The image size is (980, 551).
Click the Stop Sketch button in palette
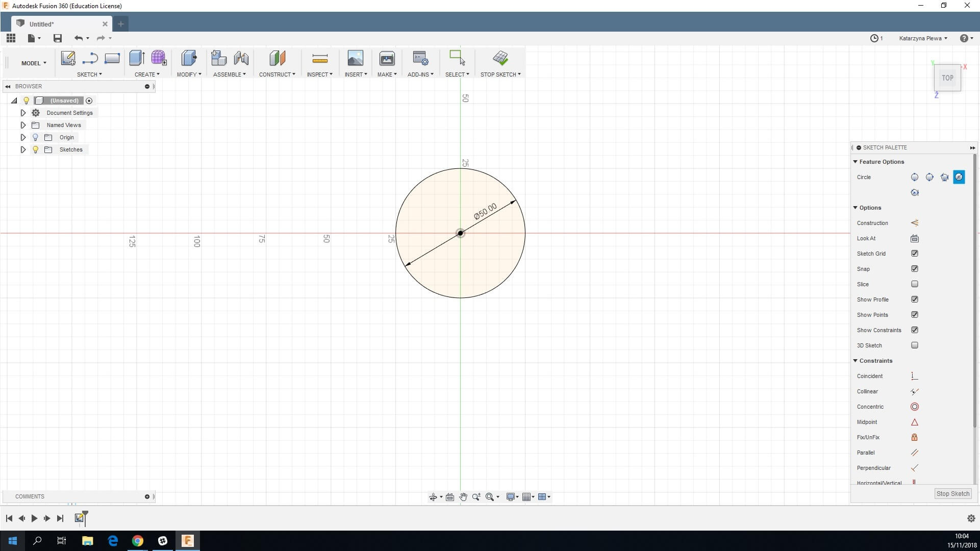tap(952, 494)
